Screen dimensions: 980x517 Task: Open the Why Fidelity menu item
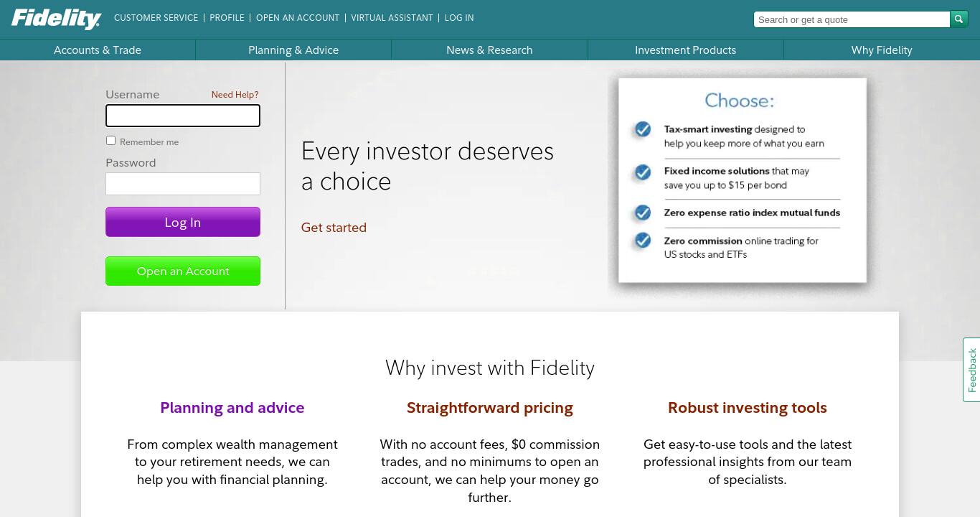882,50
